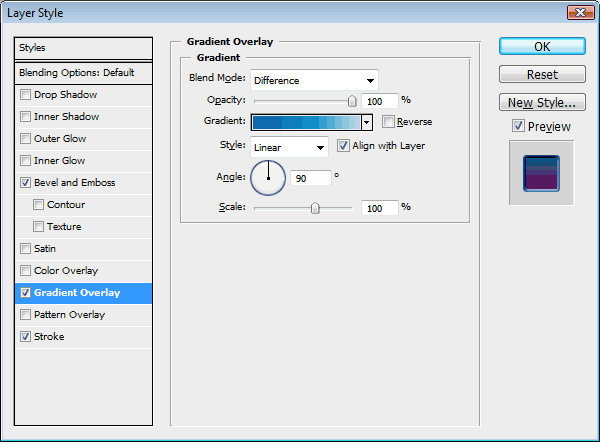Open the Blend Mode dropdown showing Difference
Image resolution: width=600 pixels, height=442 pixels.
315,80
